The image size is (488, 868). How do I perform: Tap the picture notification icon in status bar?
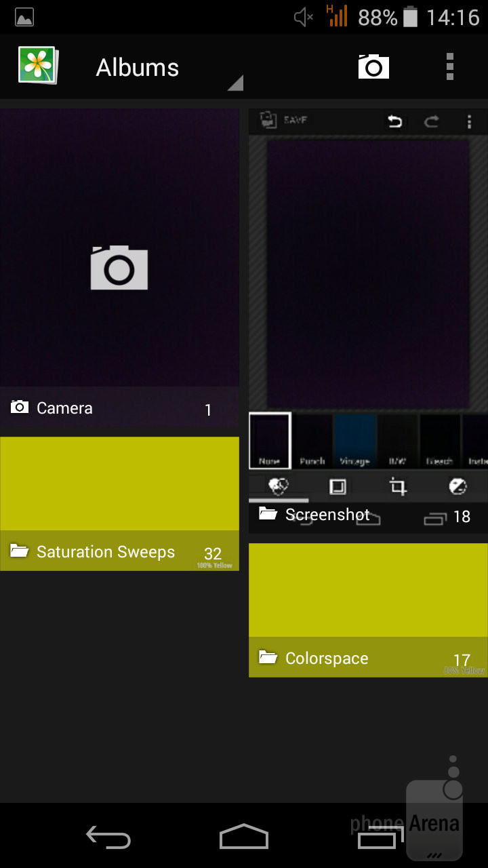pos(24,18)
